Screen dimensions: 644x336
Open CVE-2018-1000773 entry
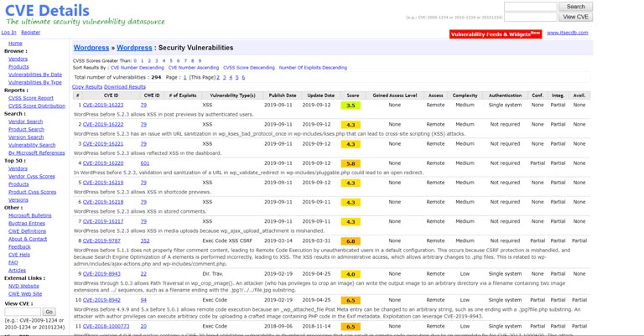106,326
